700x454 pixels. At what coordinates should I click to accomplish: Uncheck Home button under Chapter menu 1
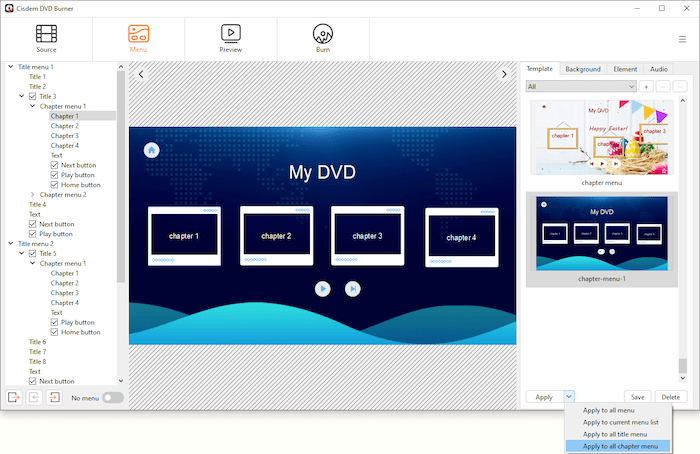55,185
